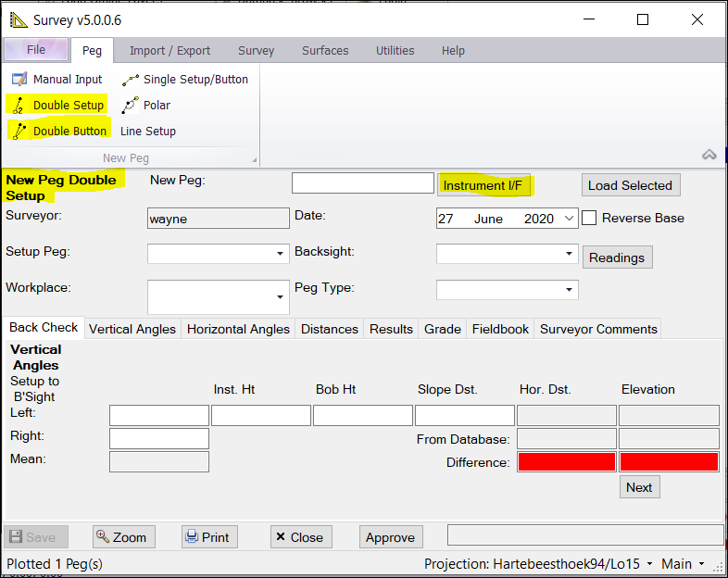Screen dimensions: 728x578
Task: Choose the Polar tool icon
Action: [131, 106]
